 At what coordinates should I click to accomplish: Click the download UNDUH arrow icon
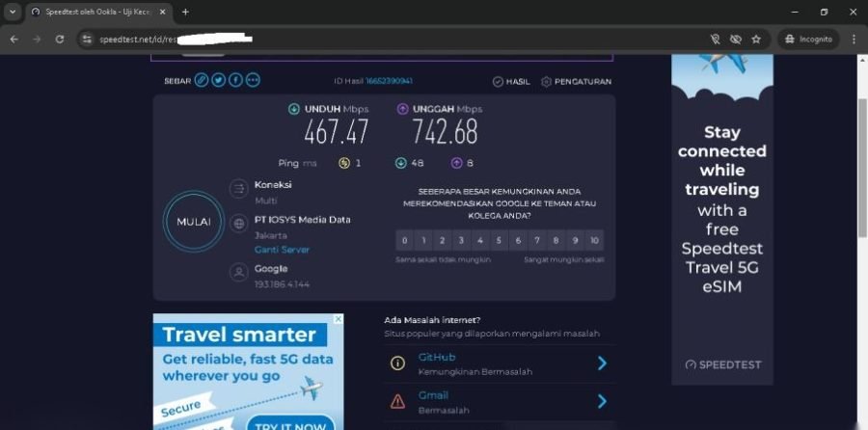pos(294,109)
